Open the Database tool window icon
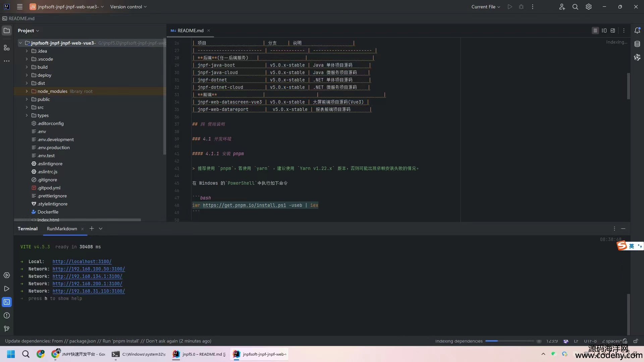The image size is (644, 362). (637, 44)
